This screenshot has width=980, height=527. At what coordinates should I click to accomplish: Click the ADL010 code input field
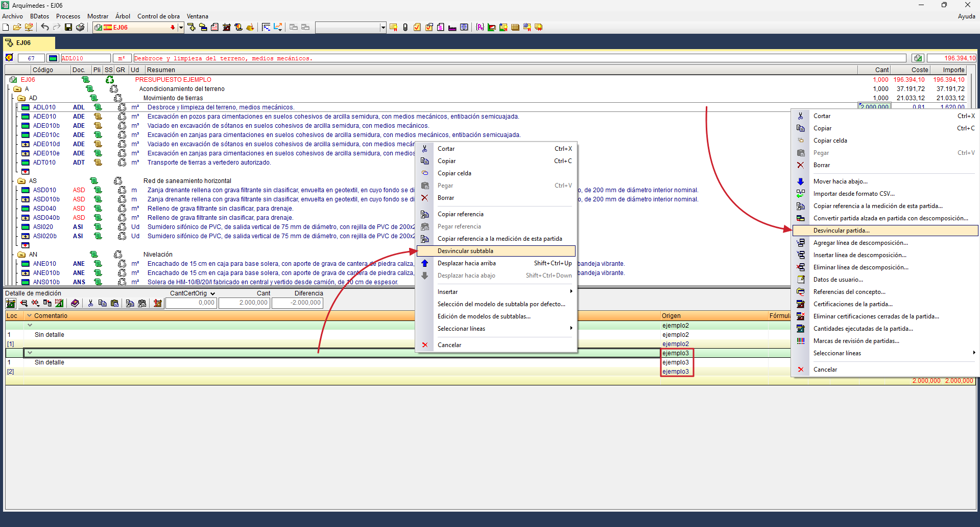[85, 58]
